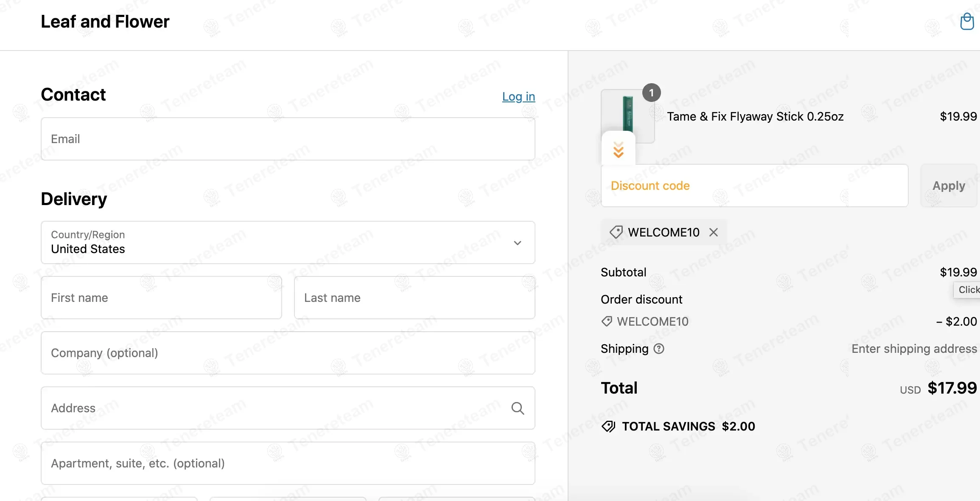Click the Country/Region dropdown chevron arrow
The width and height of the screenshot is (980, 501).
[517, 243]
